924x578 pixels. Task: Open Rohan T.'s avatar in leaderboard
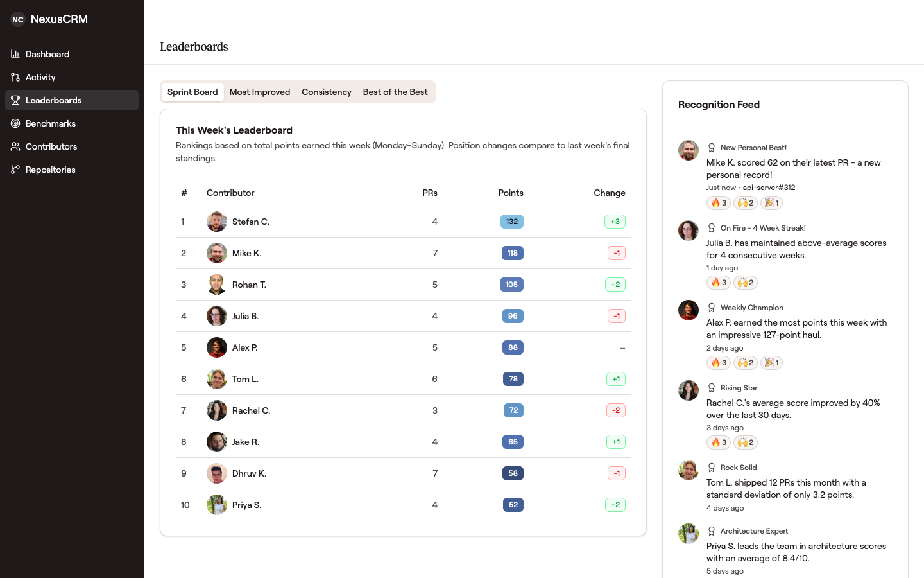(217, 285)
